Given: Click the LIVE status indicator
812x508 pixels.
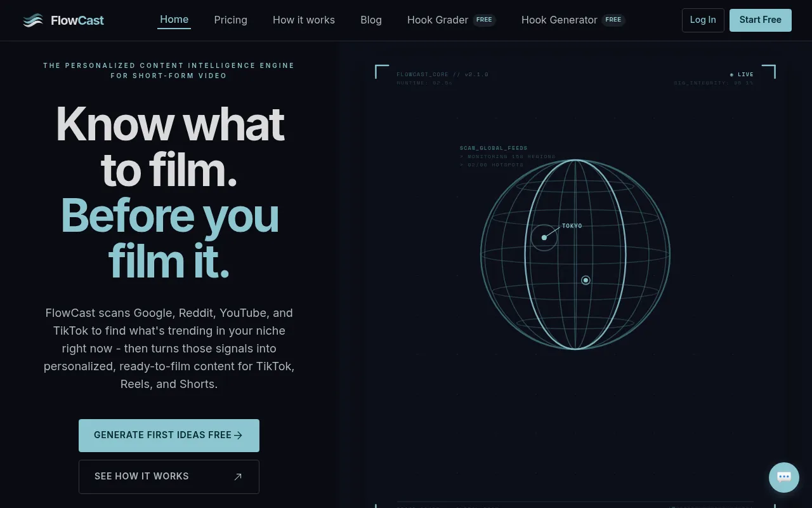Looking at the screenshot, I should [x=742, y=74].
